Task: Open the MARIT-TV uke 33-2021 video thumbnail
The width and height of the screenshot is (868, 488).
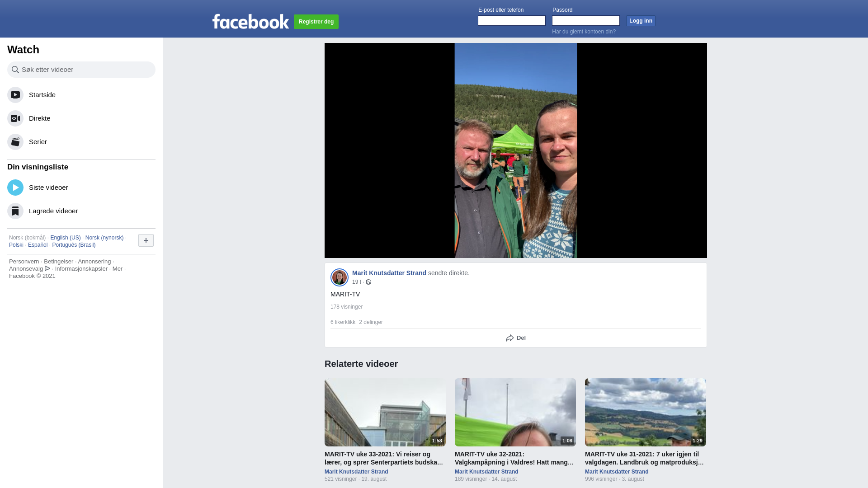Action: pyautogui.click(x=385, y=412)
